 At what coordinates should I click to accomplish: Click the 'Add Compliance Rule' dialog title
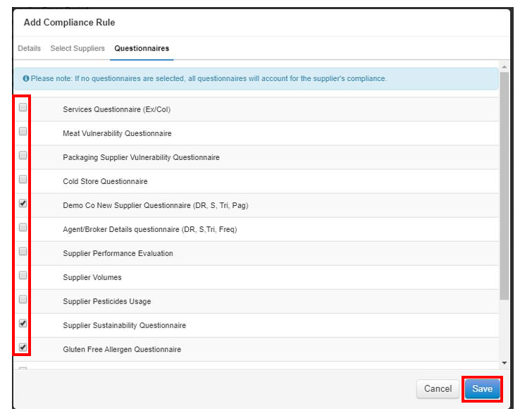[x=69, y=23]
